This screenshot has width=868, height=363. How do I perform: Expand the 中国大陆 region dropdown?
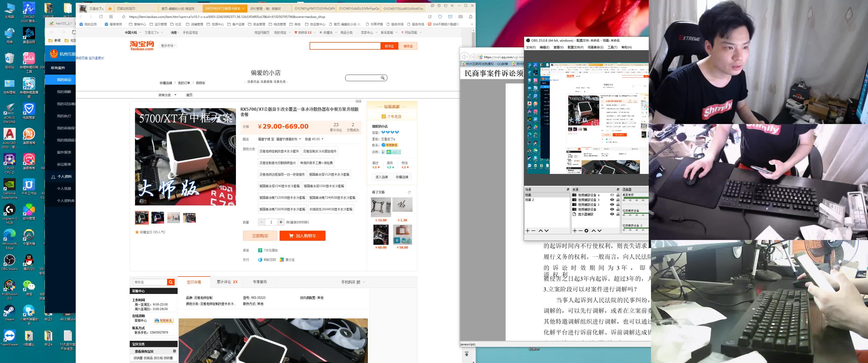pyautogui.click(x=133, y=33)
